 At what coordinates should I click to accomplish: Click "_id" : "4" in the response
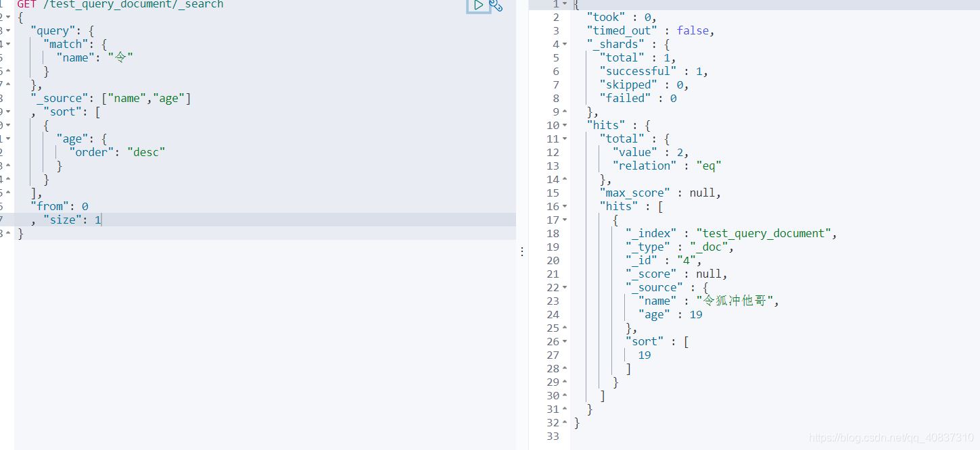[x=663, y=260]
